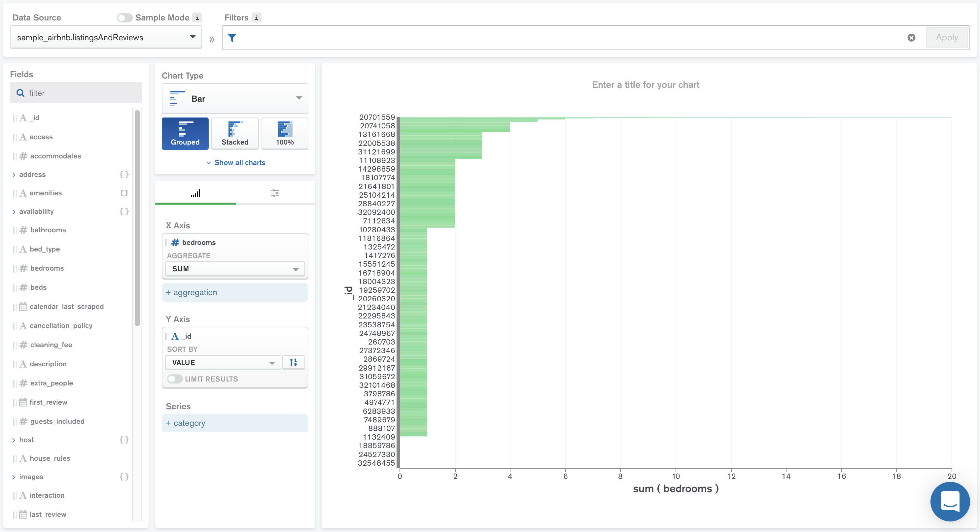
Task: Select 100% stacked bar layout
Action: pyautogui.click(x=285, y=133)
